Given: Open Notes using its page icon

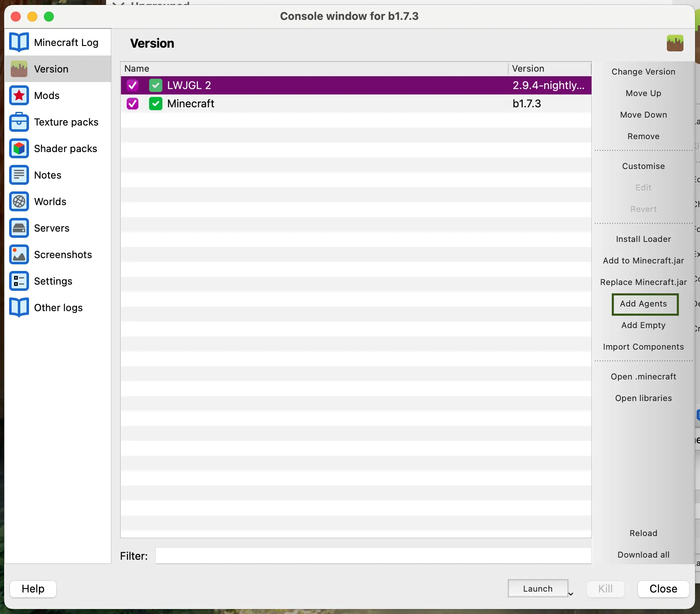Looking at the screenshot, I should coord(19,175).
